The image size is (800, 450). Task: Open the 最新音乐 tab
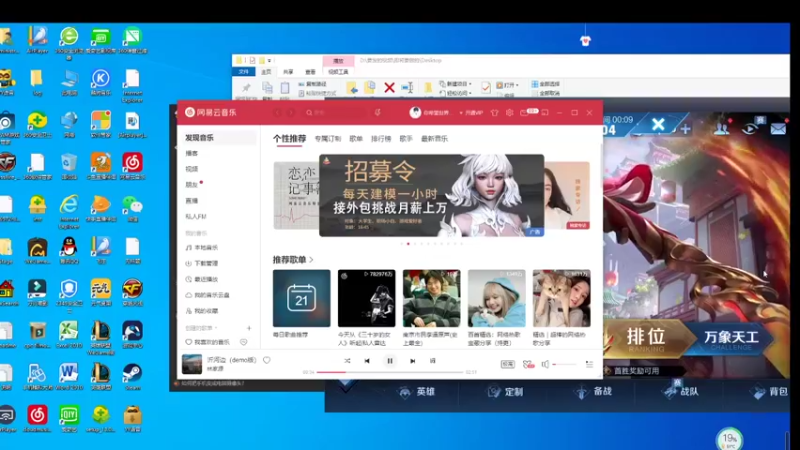tap(434, 139)
